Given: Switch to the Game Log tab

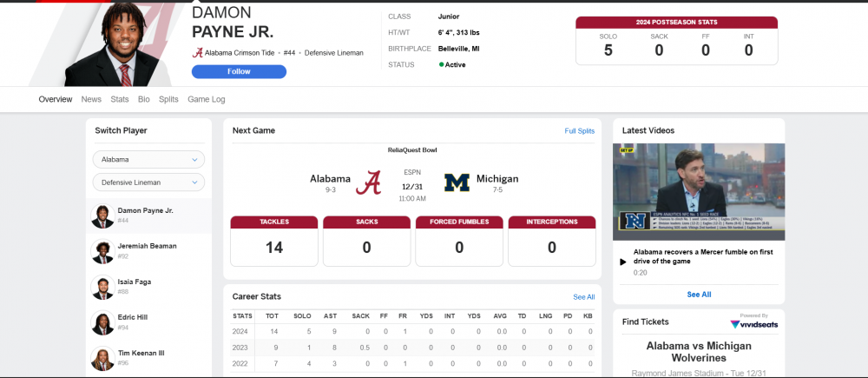Looking at the screenshot, I should [x=207, y=99].
